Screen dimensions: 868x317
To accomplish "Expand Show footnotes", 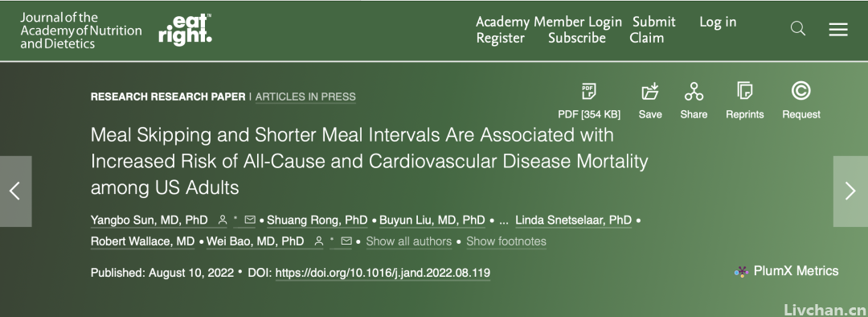I will [506, 241].
